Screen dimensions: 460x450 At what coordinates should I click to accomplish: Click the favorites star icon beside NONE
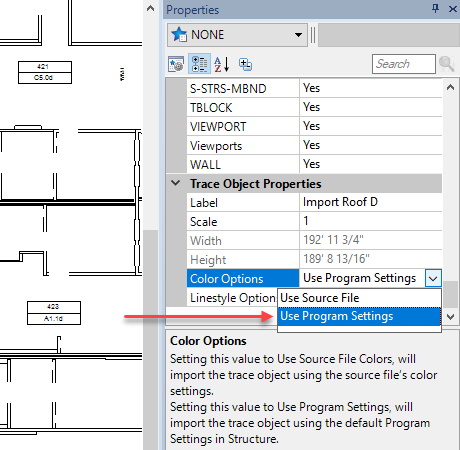tap(179, 34)
